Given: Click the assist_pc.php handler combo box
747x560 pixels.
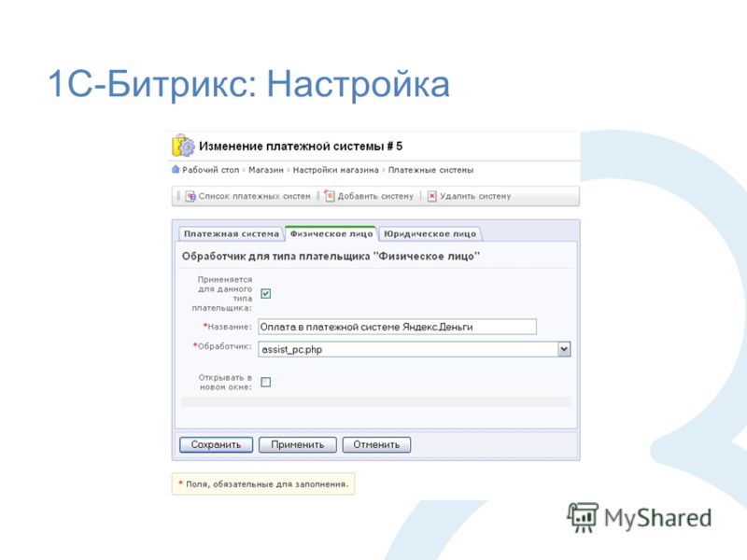Looking at the screenshot, I should 414,349.
